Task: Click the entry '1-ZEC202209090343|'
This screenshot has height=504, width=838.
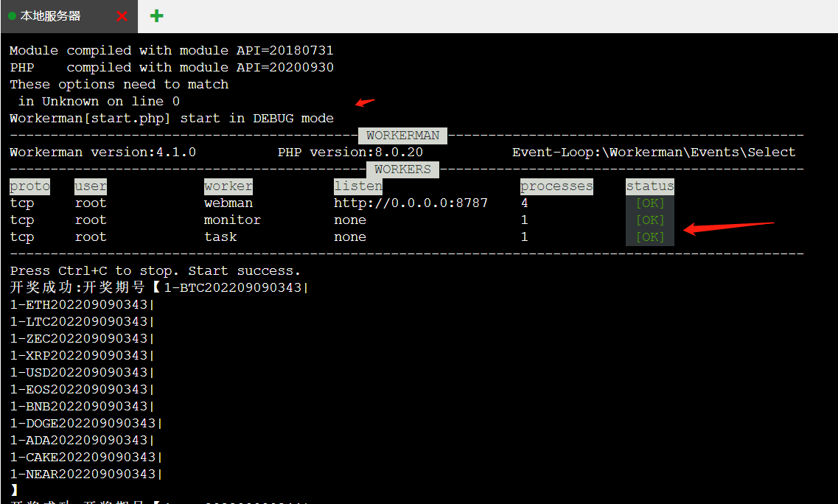Action: click(x=83, y=339)
